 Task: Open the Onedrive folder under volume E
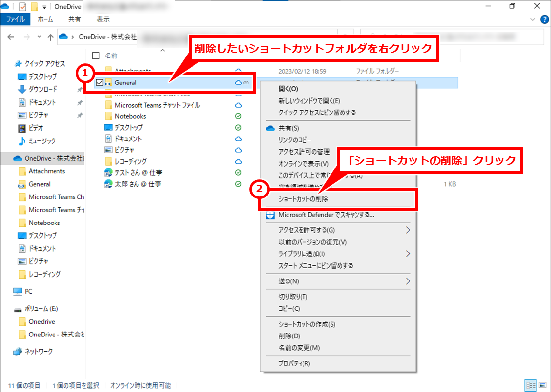[41, 322]
